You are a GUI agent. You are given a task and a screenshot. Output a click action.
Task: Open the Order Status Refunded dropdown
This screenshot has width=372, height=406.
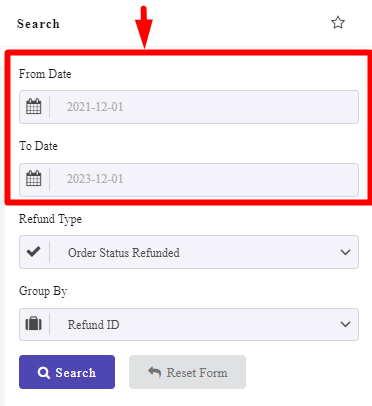[x=189, y=252]
